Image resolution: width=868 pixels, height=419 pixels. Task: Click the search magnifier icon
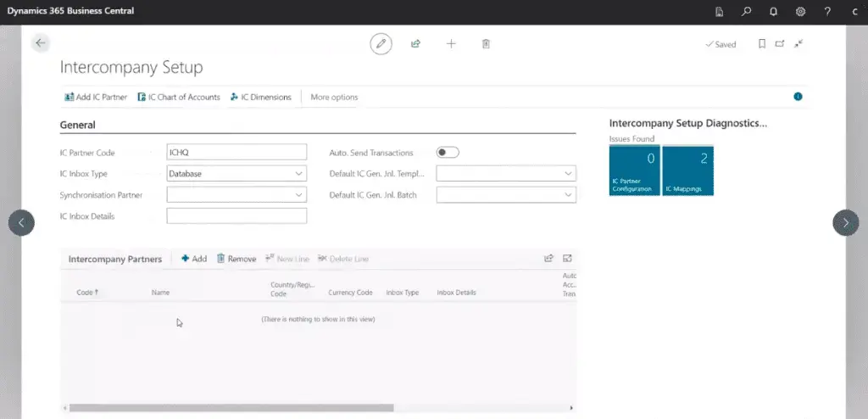[746, 12]
